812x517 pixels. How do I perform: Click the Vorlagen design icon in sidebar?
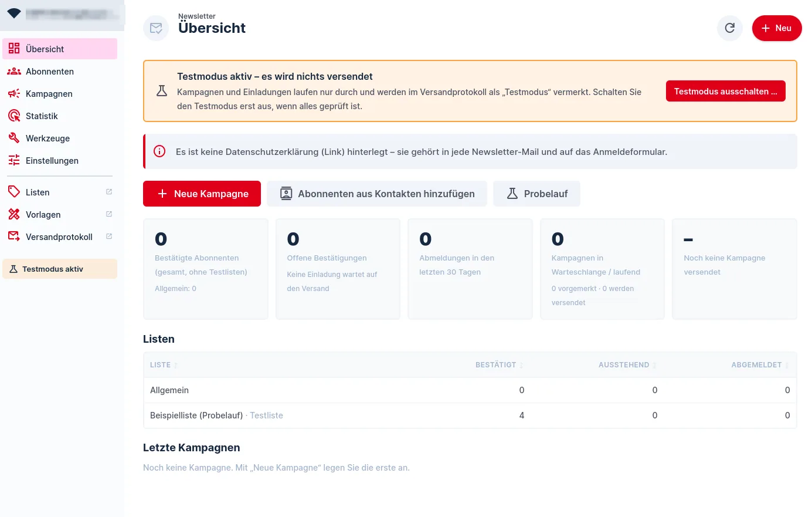tap(14, 214)
